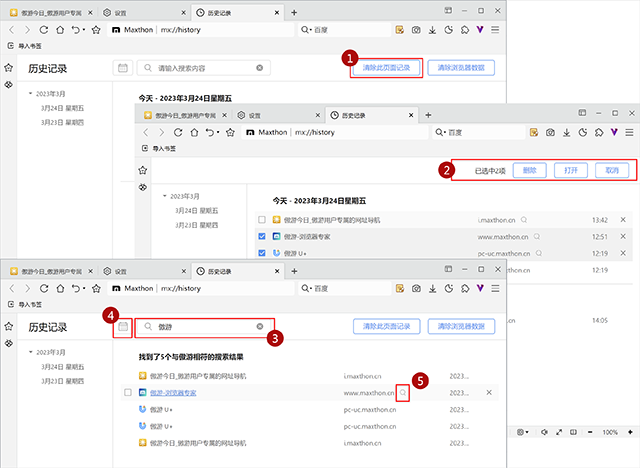Collapse the 2023年3月 tree in the top window
The image size is (640, 468).
[x=31, y=93]
